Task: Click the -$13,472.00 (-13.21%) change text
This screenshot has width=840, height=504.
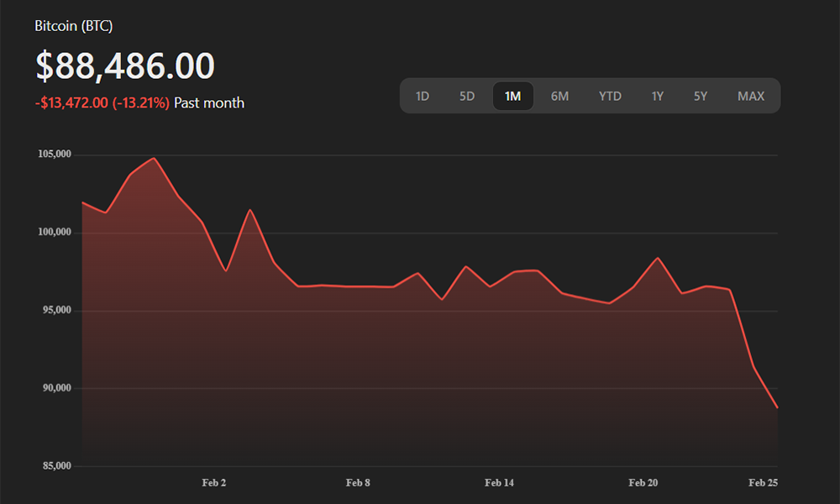Action: [102, 102]
